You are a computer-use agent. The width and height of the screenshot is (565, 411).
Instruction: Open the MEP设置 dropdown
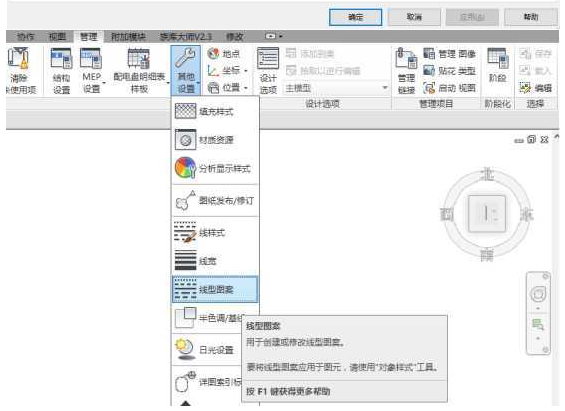[x=92, y=71]
